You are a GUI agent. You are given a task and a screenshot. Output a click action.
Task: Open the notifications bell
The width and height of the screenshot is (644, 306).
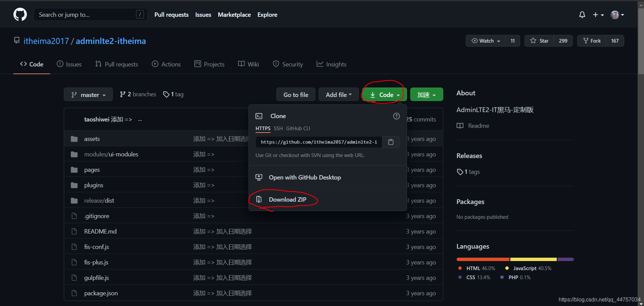(x=582, y=15)
